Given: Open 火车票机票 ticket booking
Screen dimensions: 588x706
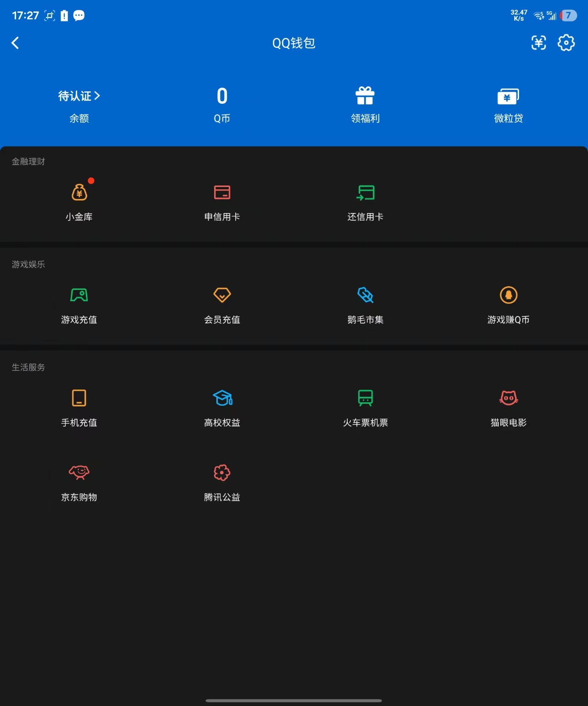Looking at the screenshot, I should pyautogui.click(x=365, y=406).
